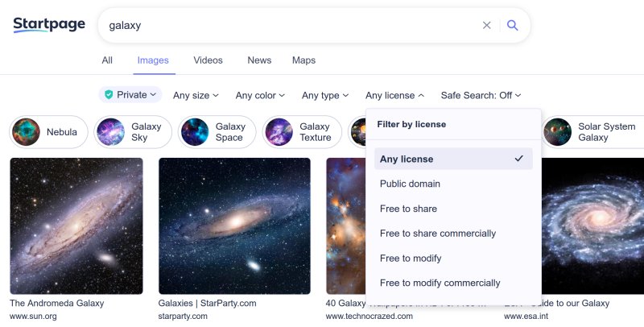Open the Galaxies StarParty.com image thumbnail
The image size is (644, 327).
coord(234,226)
